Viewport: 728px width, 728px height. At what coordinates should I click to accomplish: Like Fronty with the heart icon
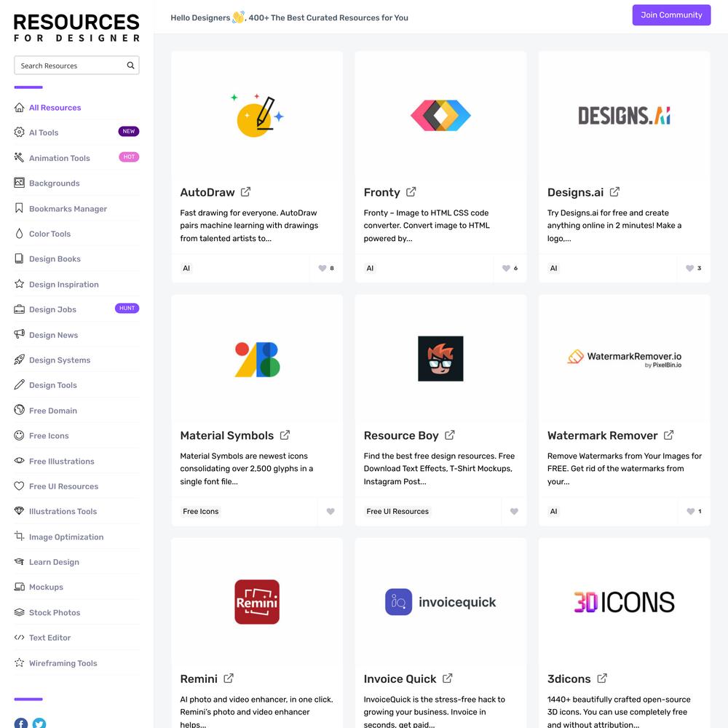[506, 268]
